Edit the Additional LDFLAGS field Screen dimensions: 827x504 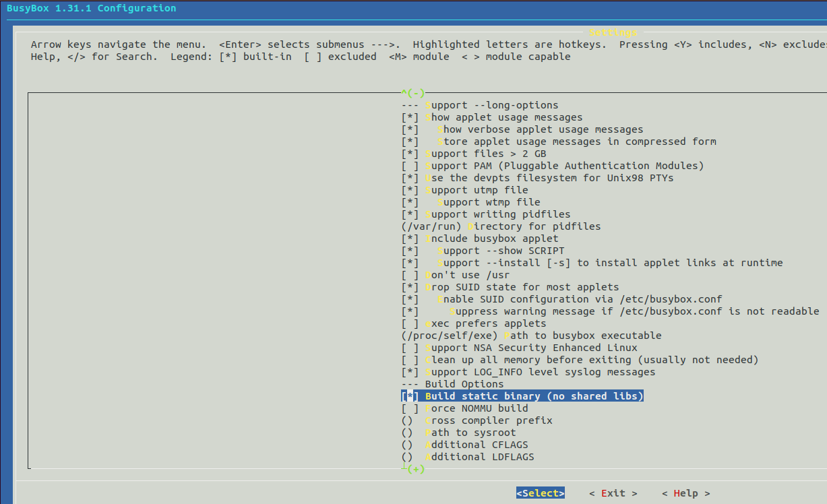coord(467,457)
